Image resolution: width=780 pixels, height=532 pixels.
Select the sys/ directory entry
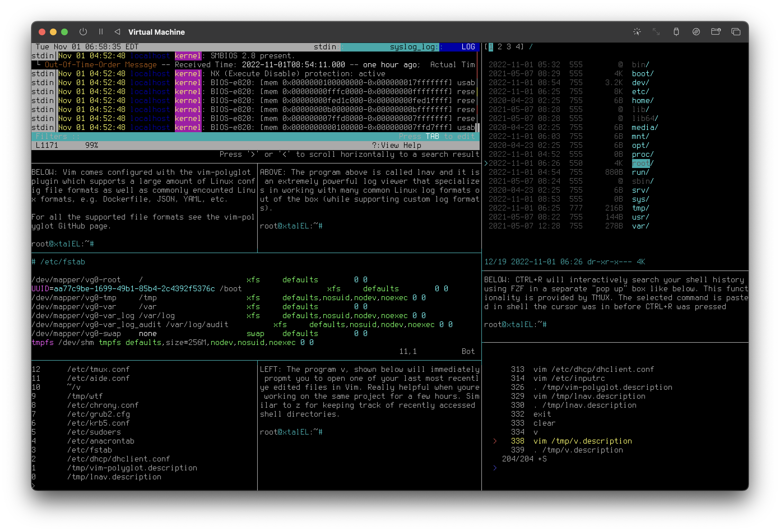click(640, 199)
